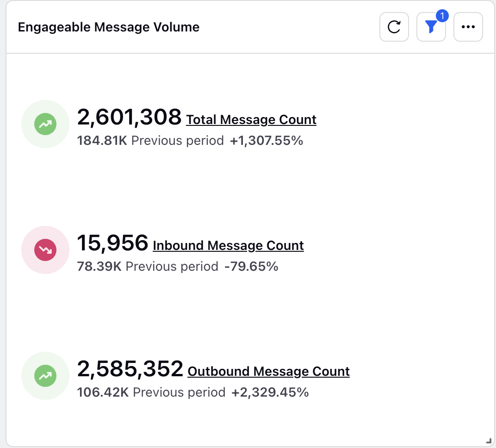Click the 2,601,308 total value
The width and height of the screenshot is (496, 448).
click(129, 117)
